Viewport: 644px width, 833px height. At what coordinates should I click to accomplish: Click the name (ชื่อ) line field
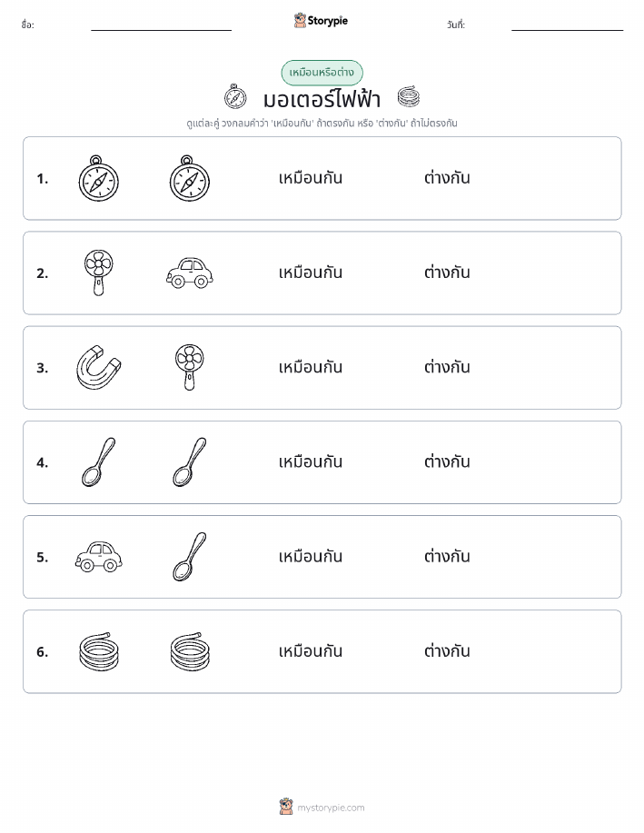(x=161, y=25)
